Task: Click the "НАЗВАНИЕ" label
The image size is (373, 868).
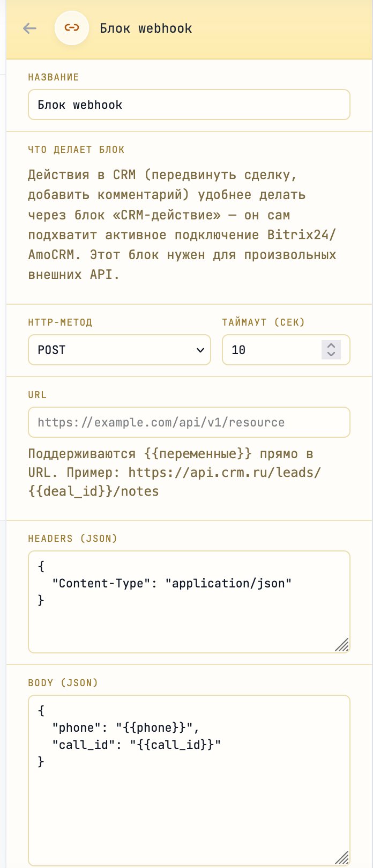Action: click(54, 77)
